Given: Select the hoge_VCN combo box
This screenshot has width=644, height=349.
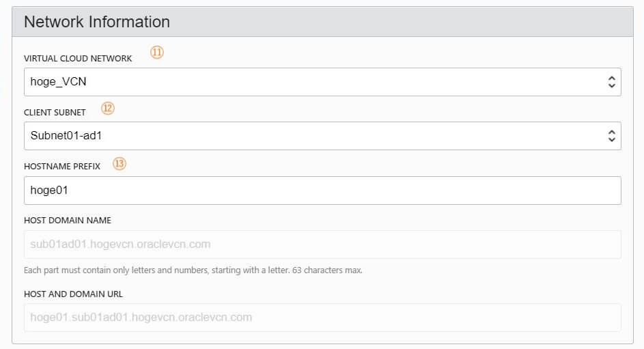Looking at the screenshot, I should point(322,82).
